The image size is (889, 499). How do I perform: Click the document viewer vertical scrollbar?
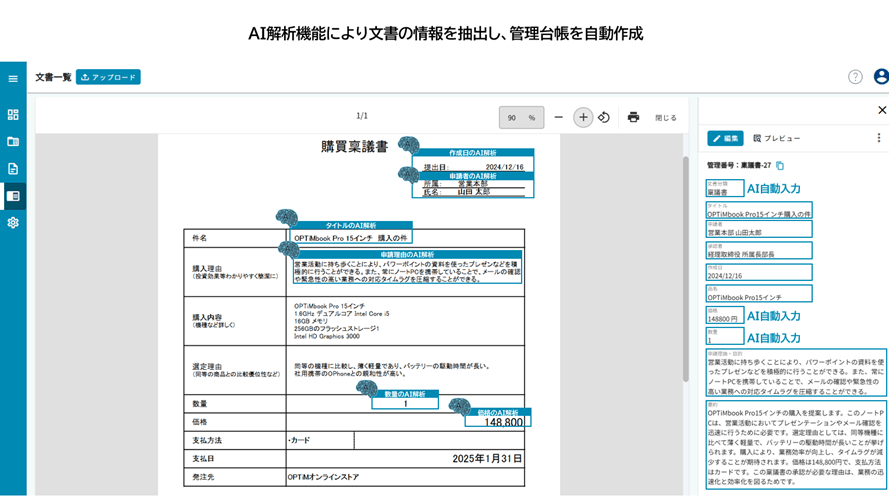point(685,269)
